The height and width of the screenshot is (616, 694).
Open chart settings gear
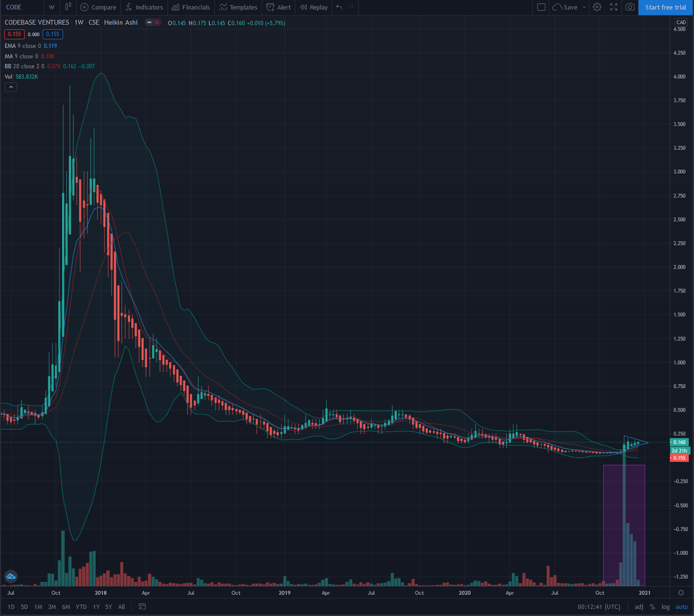pos(597,7)
